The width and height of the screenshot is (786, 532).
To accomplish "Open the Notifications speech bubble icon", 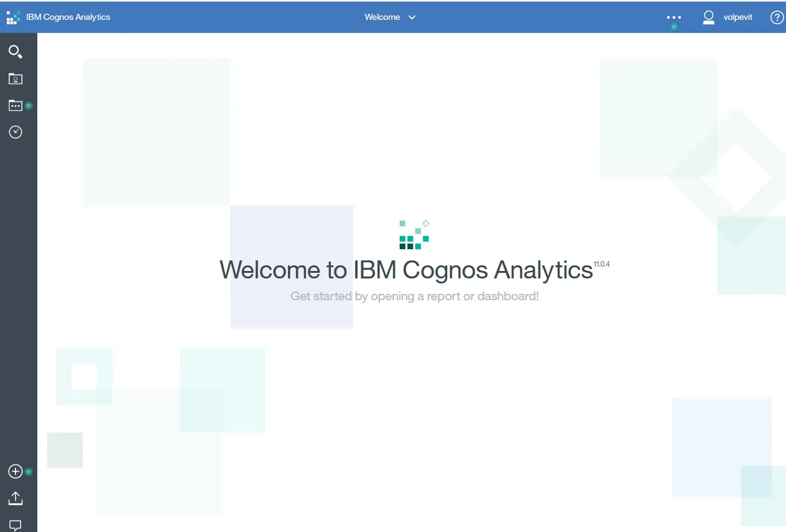I will [x=16, y=525].
